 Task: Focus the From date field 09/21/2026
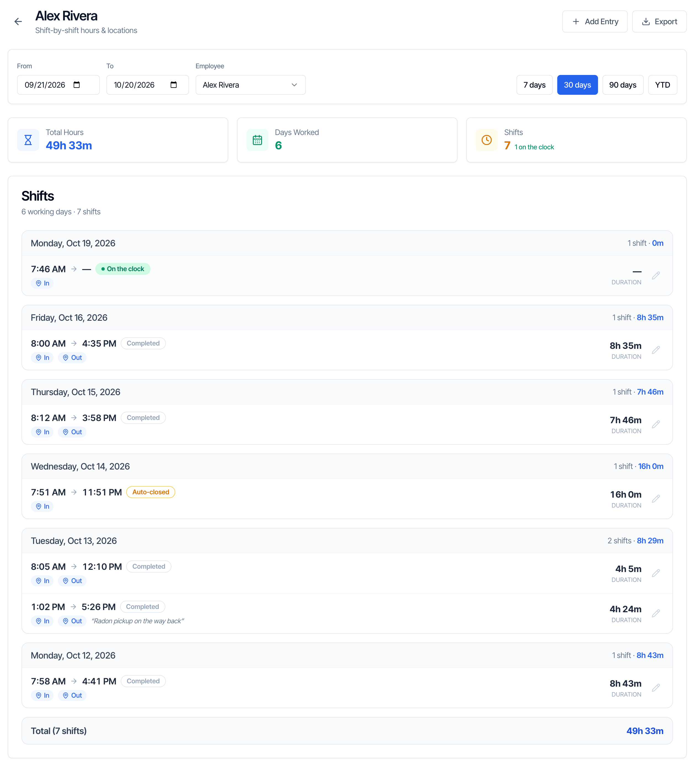point(58,85)
